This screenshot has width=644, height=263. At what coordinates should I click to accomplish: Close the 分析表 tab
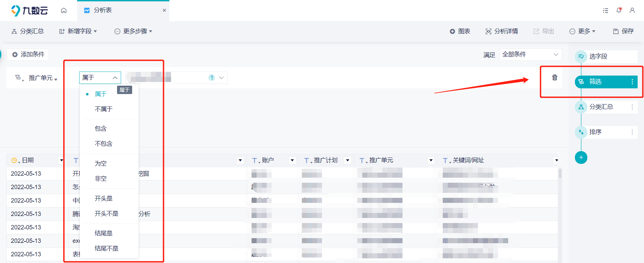(164, 10)
